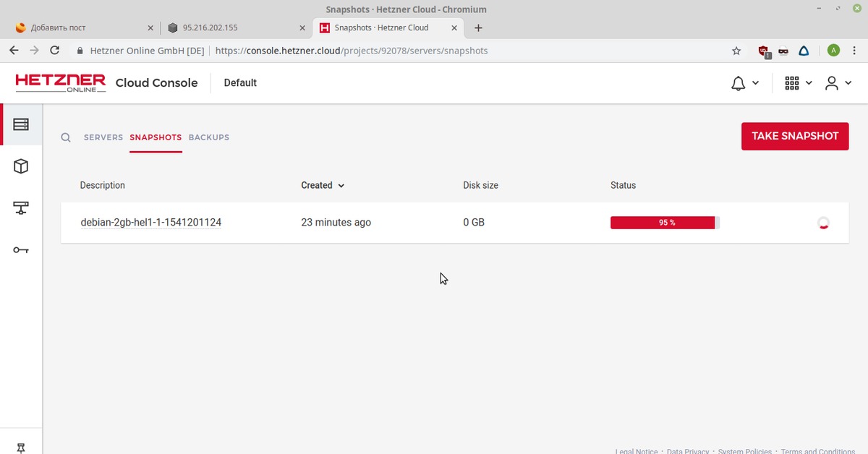Click the pin icon at sidebar bottom
This screenshot has height=454, width=868.
[21, 447]
